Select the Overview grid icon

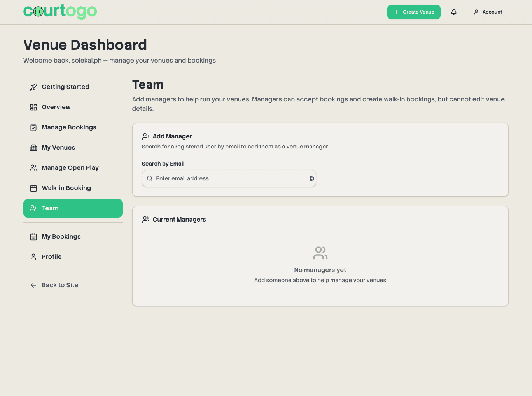click(33, 107)
